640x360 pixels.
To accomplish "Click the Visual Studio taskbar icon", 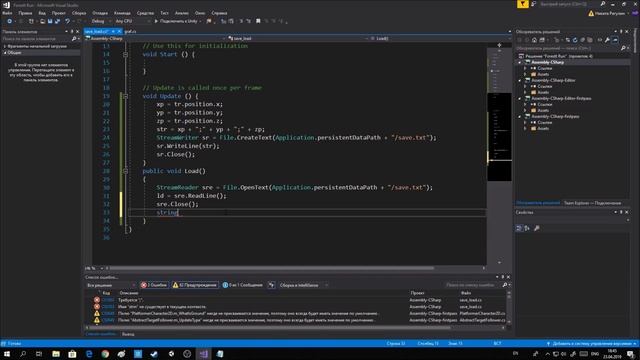I will point(204,354).
